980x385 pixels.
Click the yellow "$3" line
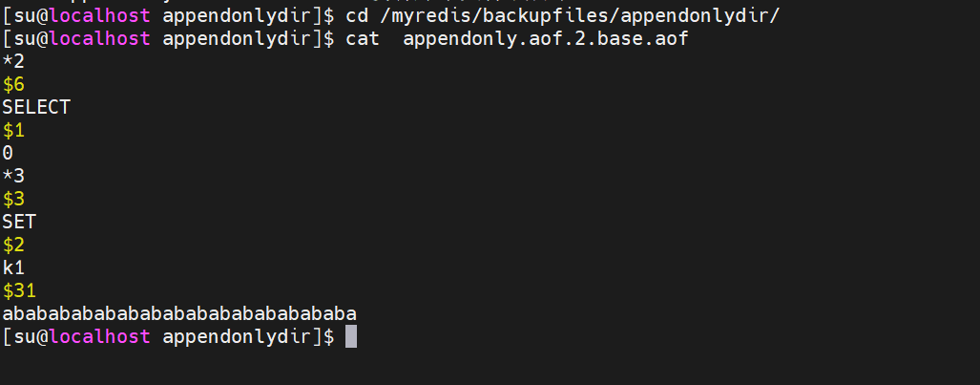pyautogui.click(x=13, y=199)
